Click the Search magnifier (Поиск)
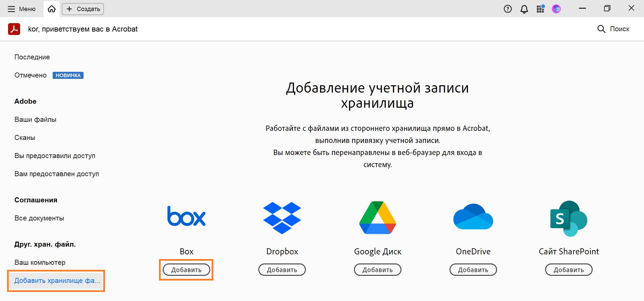 613,29
